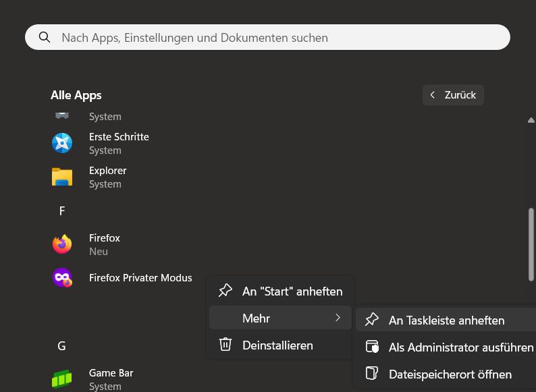This screenshot has height=392, width=536.
Task: Open the Explorer folder icon
Action: [62, 177]
